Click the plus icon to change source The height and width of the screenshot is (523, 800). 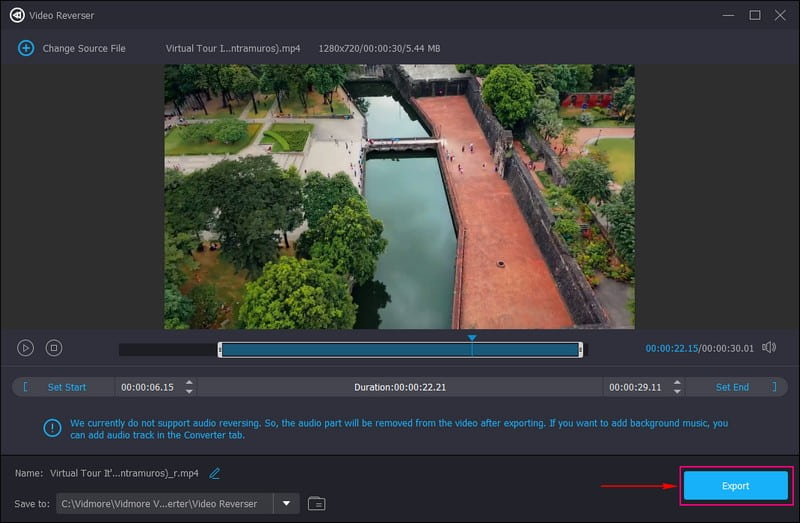tap(26, 48)
